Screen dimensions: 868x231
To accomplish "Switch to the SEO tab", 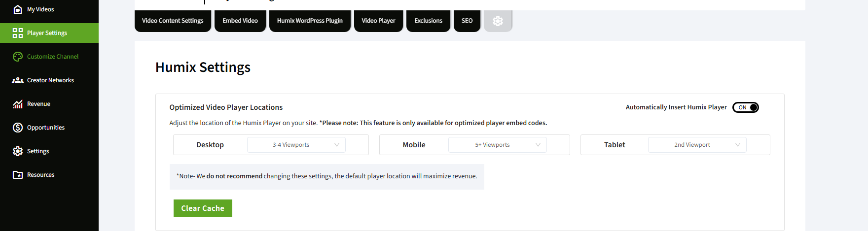I will (467, 21).
